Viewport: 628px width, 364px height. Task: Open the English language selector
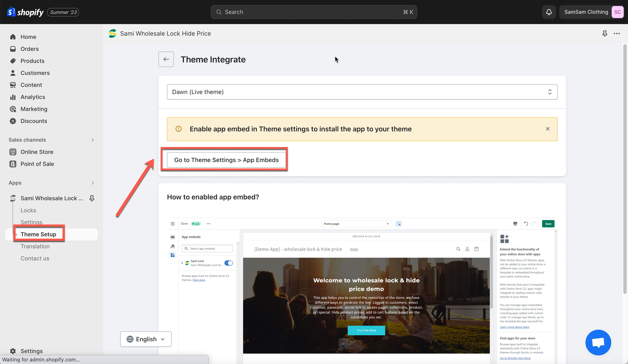tap(146, 339)
